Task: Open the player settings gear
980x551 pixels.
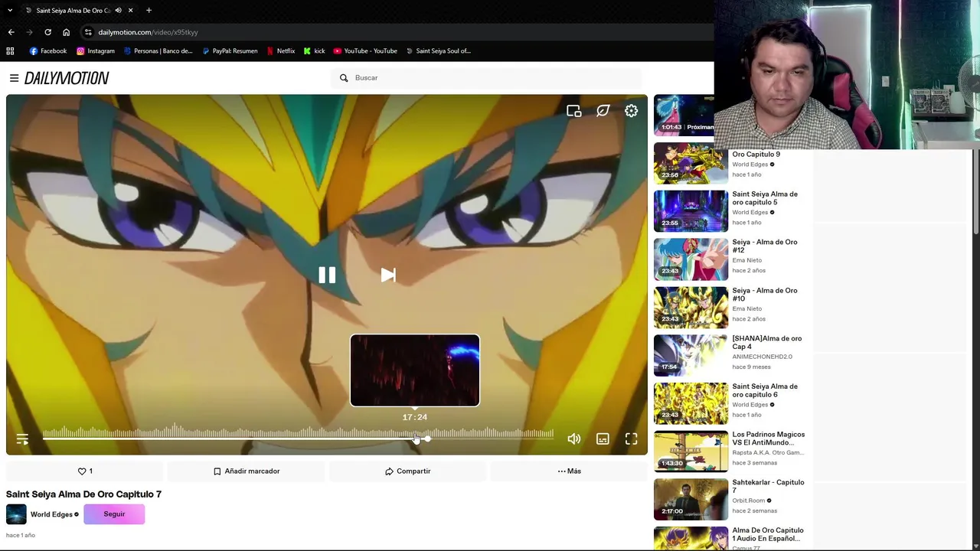Action: coord(631,111)
